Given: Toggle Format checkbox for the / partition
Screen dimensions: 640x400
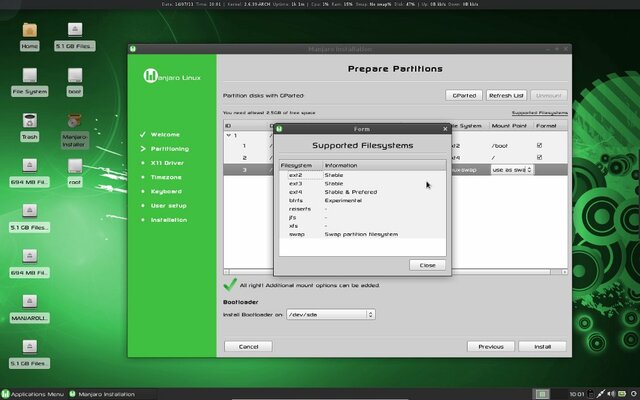Looking at the screenshot, I should [539, 157].
